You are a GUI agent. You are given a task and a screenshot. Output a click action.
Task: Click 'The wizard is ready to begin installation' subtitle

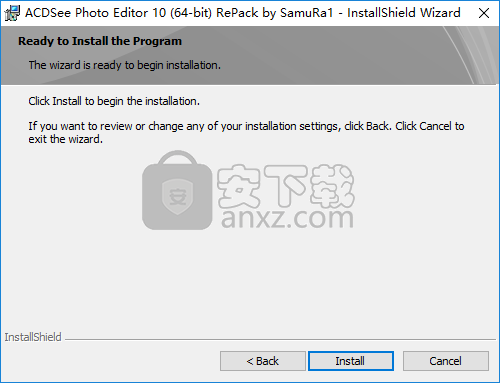pos(125,65)
